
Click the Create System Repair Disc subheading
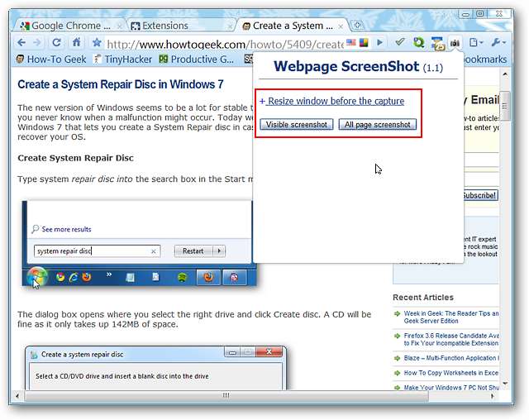pyautogui.click(x=75, y=158)
